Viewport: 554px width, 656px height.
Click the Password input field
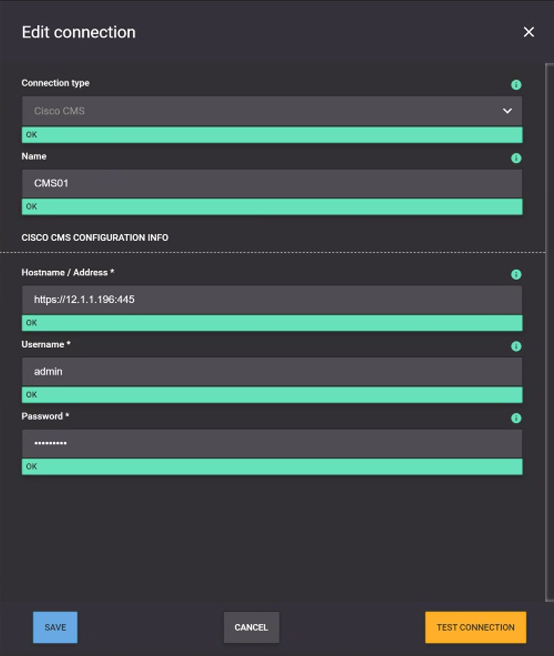272,443
